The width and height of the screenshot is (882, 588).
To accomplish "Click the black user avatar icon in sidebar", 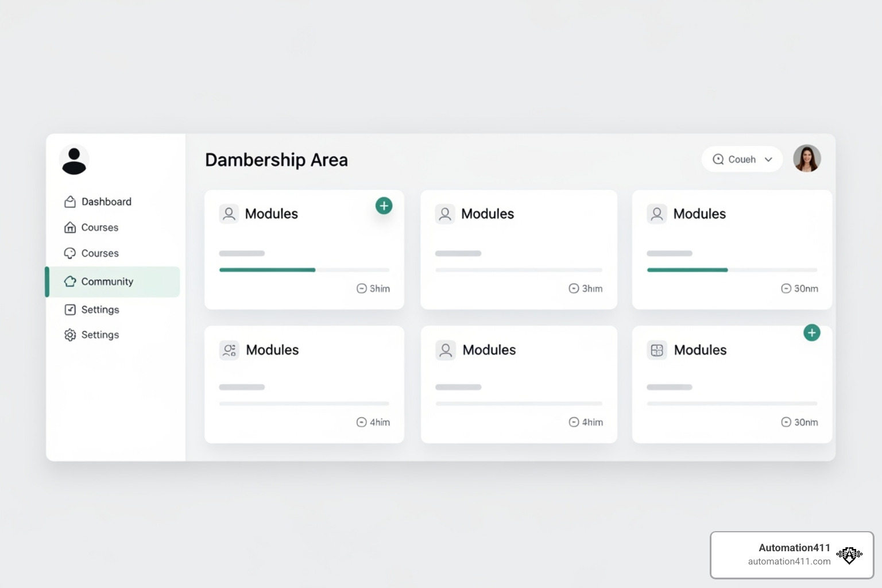I will [x=74, y=160].
